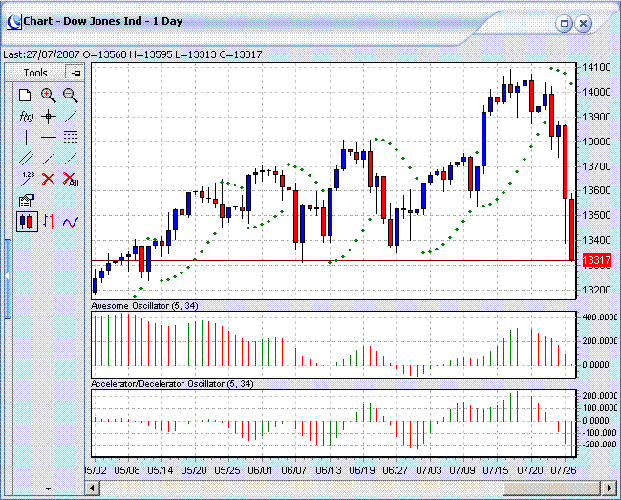Click the chart window title icon
This screenshot has height=500, width=621.
click(x=14, y=22)
